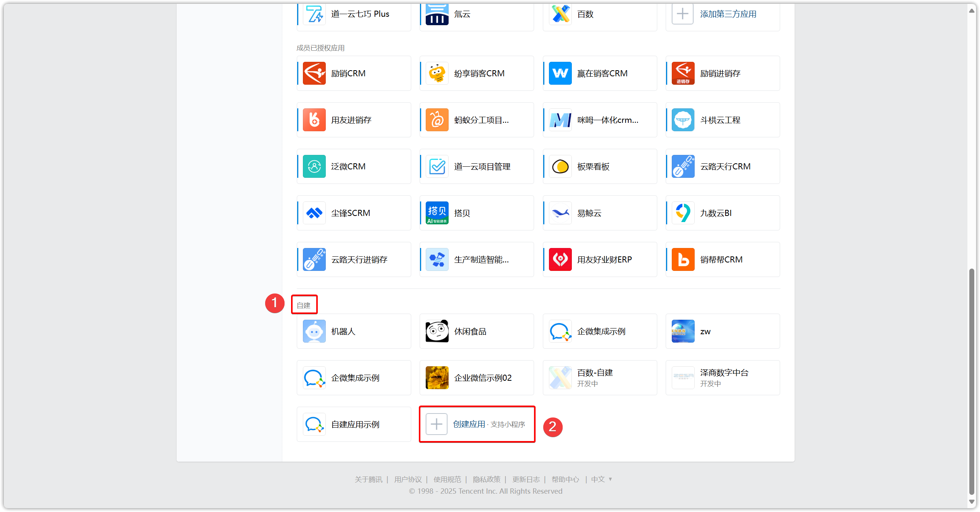Click the plus icon for 创建应用

pyautogui.click(x=436, y=424)
